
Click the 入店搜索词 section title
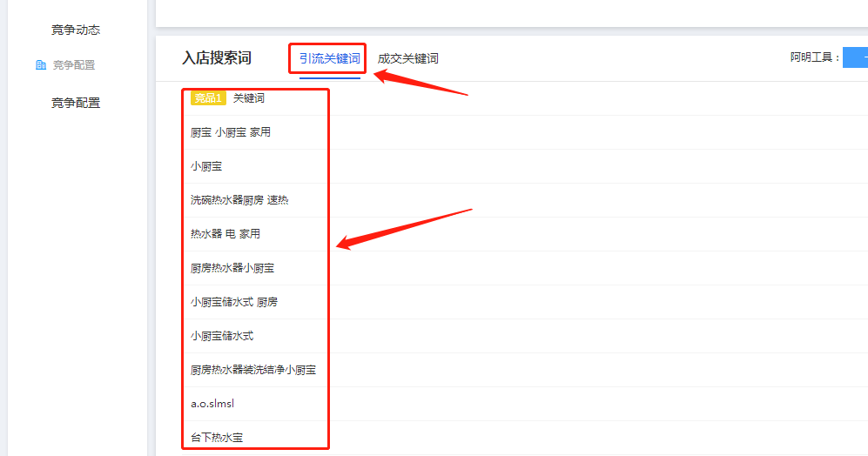[216, 58]
